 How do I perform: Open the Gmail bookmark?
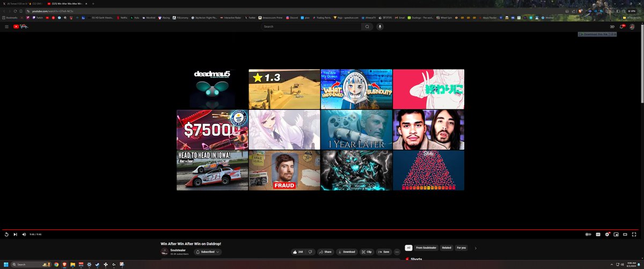pos(399,18)
